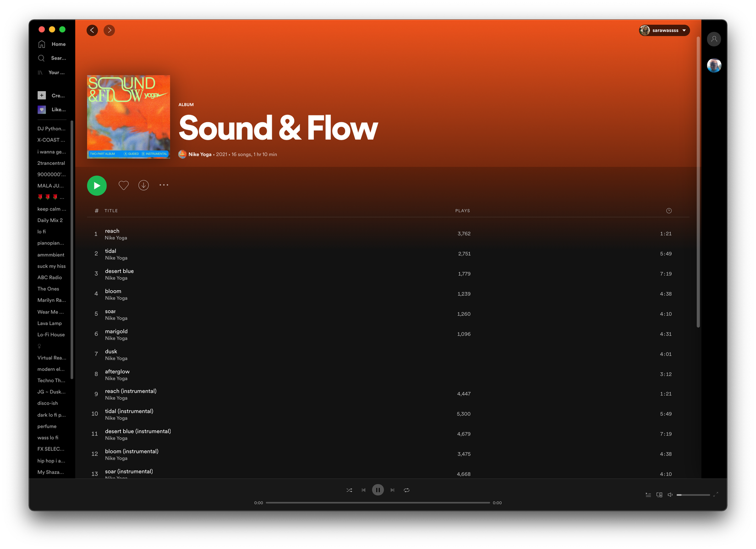
Task: Click the pause button in player bar
Action: click(x=378, y=490)
